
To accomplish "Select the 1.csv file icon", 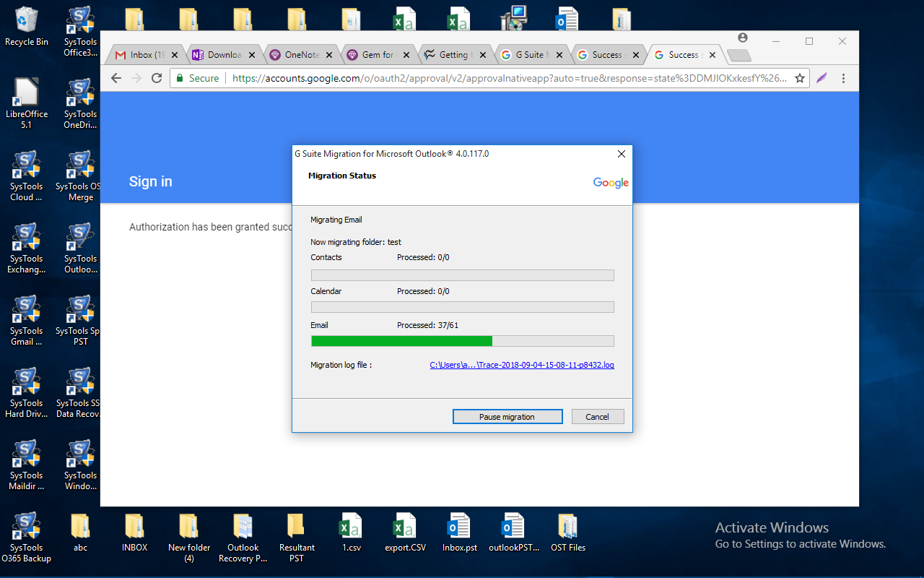I will [351, 532].
